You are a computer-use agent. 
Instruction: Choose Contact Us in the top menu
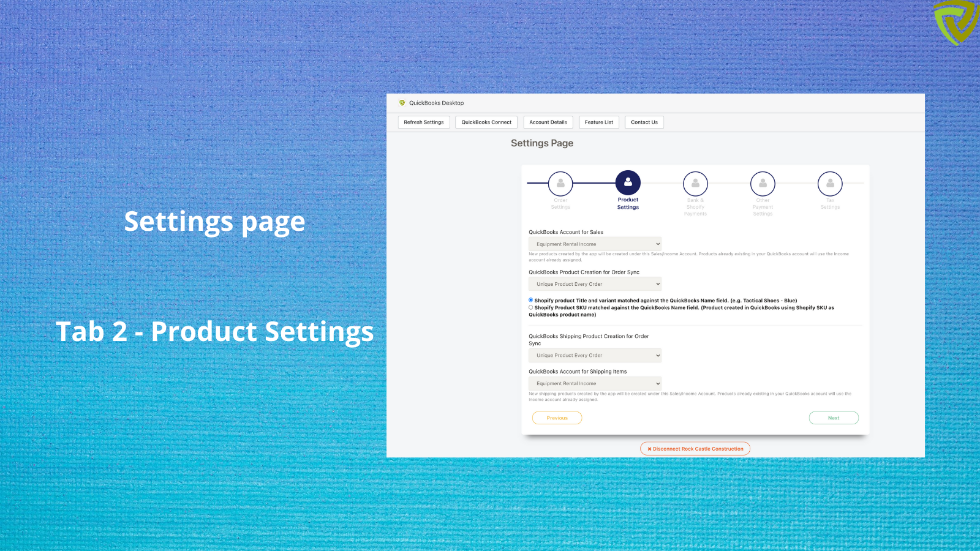pos(644,122)
